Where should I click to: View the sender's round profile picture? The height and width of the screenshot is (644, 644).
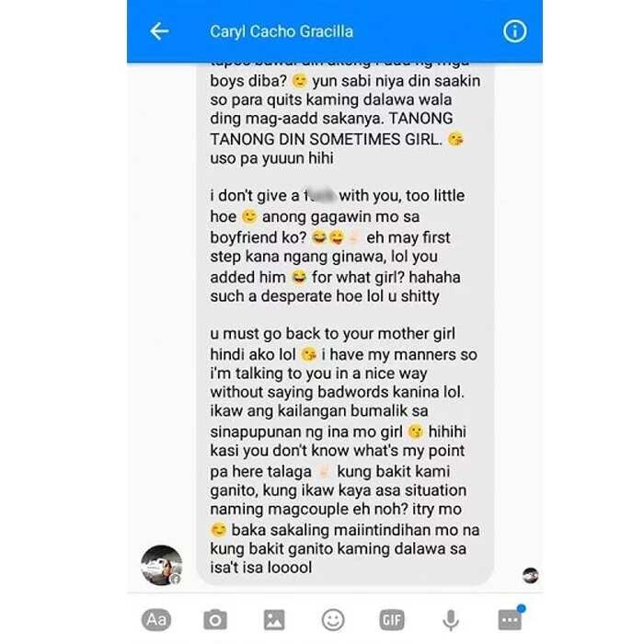[161, 565]
